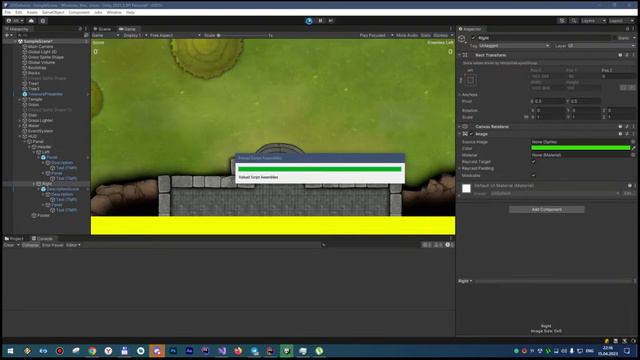Toggle the Raycast Target checkbox
The image size is (640, 360).
(x=533, y=162)
